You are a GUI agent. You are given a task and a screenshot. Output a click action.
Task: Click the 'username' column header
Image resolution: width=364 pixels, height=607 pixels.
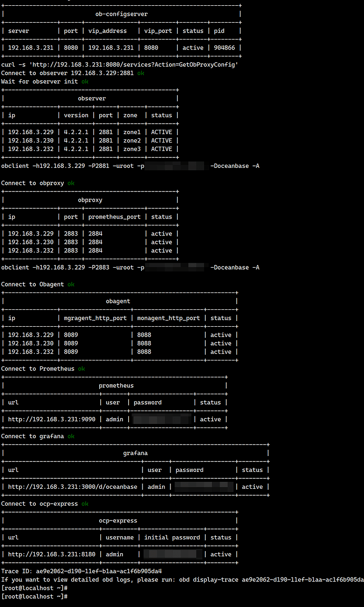click(x=120, y=537)
